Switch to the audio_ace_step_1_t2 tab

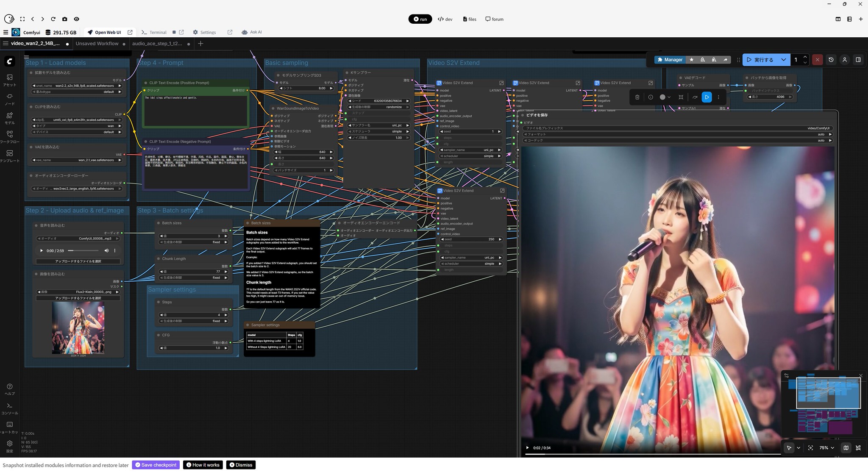click(157, 43)
